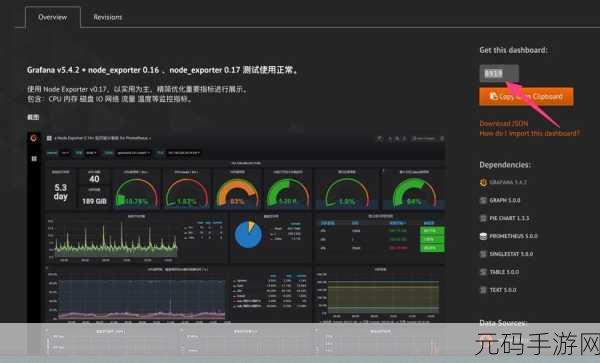Click the Pie Chart dependency icon

click(483, 218)
